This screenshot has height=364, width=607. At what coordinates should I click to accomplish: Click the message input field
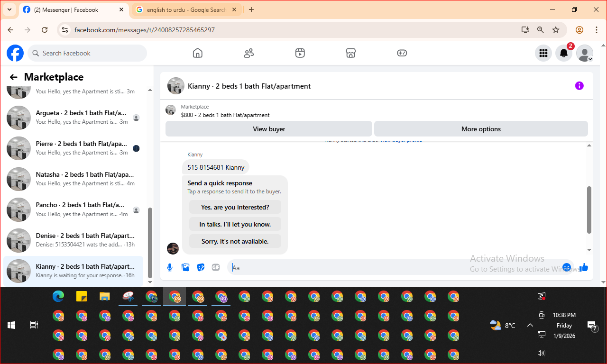click(394, 267)
